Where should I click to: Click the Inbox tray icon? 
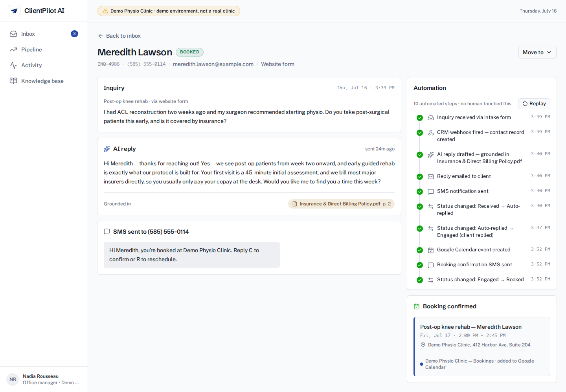point(13,34)
